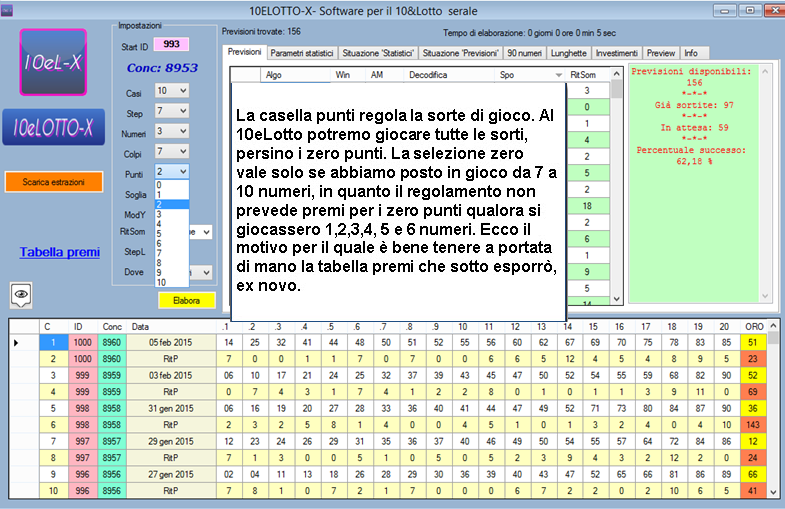Open the Situazione 'Statistici' tab

tap(378, 53)
